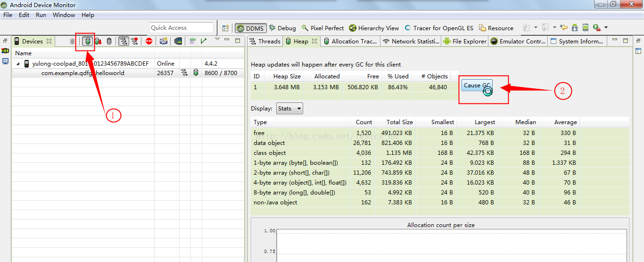
Task: Open the External Tools dropdown arrow
Action: pos(606,28)
